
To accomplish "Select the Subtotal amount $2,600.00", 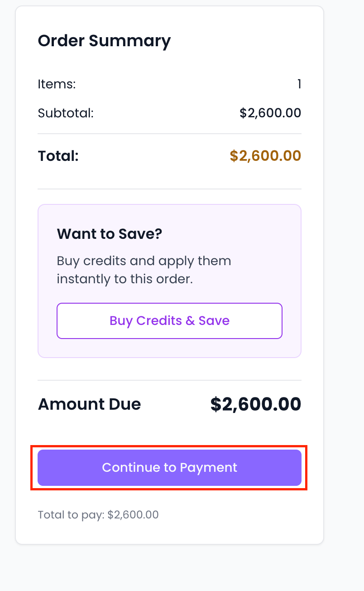I will [270, 113].
